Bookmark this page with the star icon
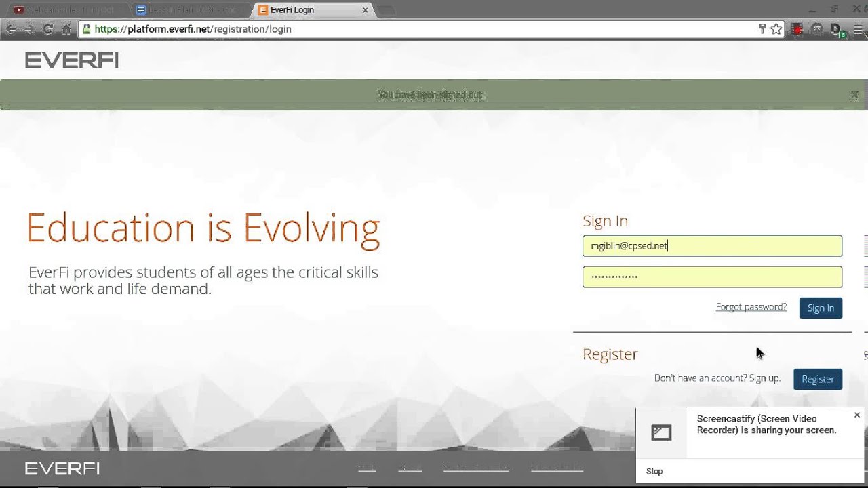Image resolution: width=868 pixels, height=488 pixels. 776,29
